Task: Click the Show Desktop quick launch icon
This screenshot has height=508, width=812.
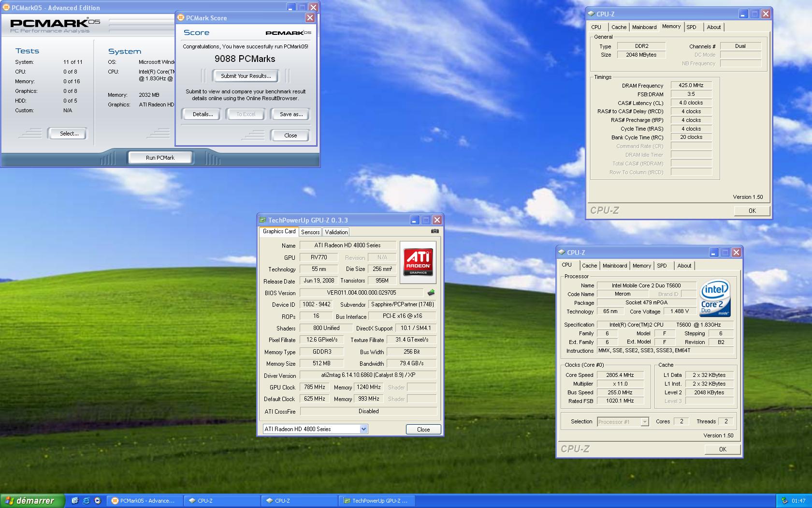Action: 75,501
